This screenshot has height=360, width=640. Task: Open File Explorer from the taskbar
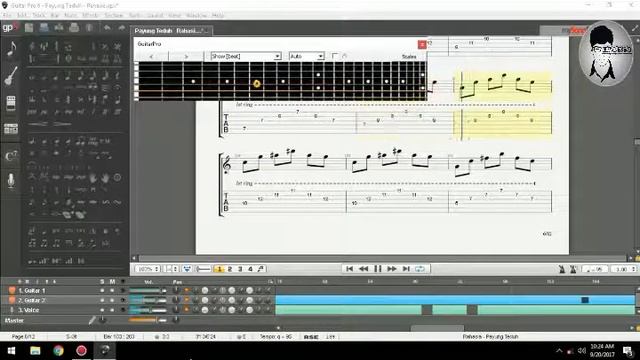pos(35,351)
